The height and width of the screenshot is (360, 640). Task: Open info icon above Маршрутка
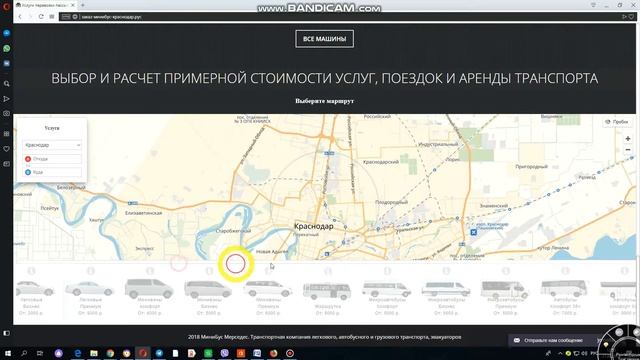coord(328,271)
